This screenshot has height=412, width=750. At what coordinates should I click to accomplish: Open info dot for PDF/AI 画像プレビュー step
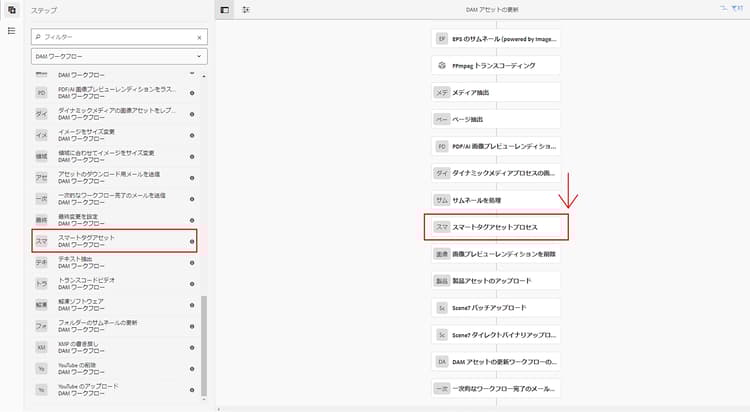192,93
